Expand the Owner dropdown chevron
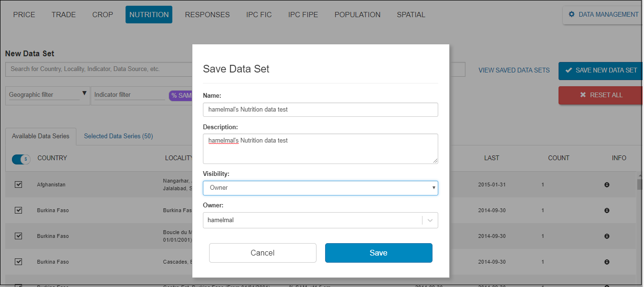The image size is (644, 287). (430, 220)
